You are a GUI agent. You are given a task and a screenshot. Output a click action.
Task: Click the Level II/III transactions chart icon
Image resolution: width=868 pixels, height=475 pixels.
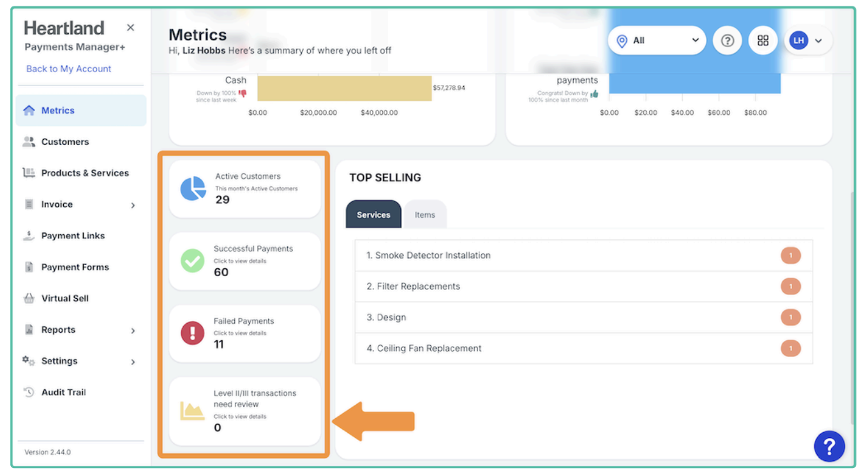(x=192, y=411)
